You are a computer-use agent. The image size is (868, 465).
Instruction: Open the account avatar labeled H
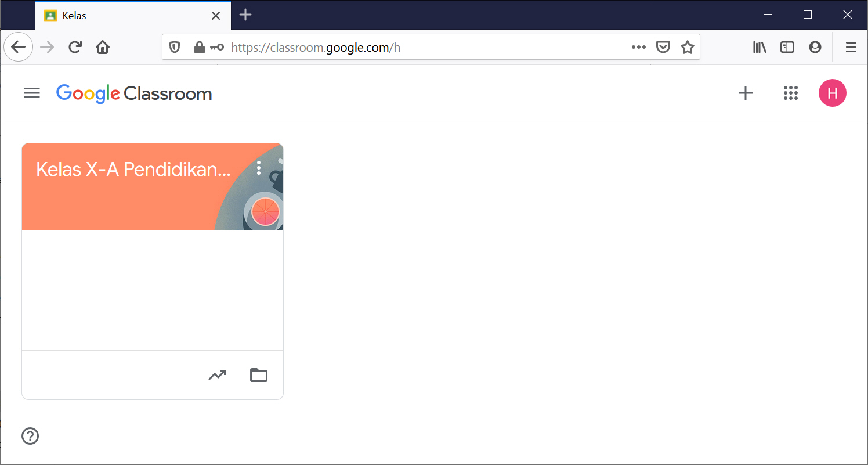832,93
